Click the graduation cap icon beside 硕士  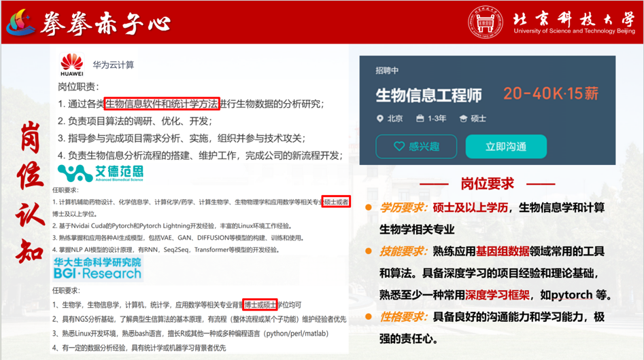464,118
